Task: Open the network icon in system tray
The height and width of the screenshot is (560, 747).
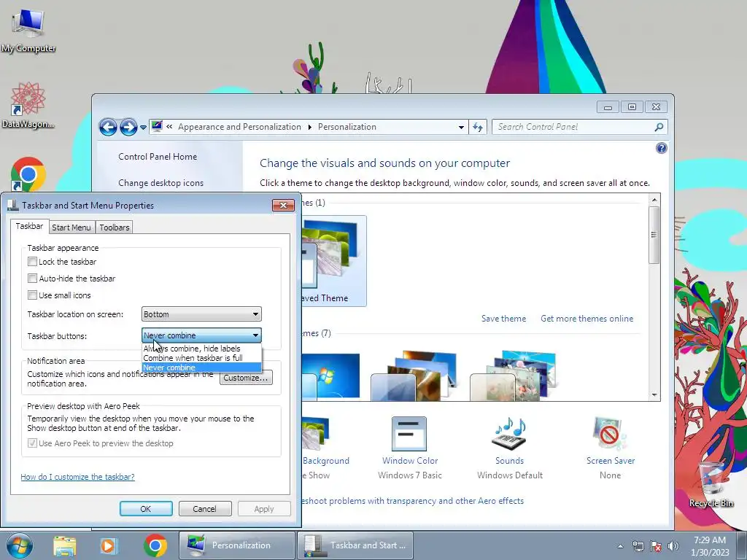Action: pyautogui.click(x=638, y=546)
